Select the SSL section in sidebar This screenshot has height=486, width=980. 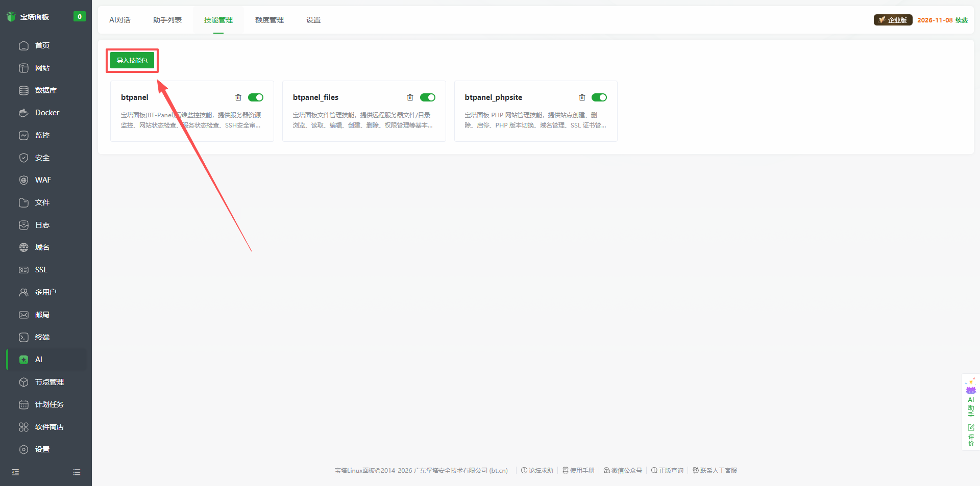coord(40,269)
